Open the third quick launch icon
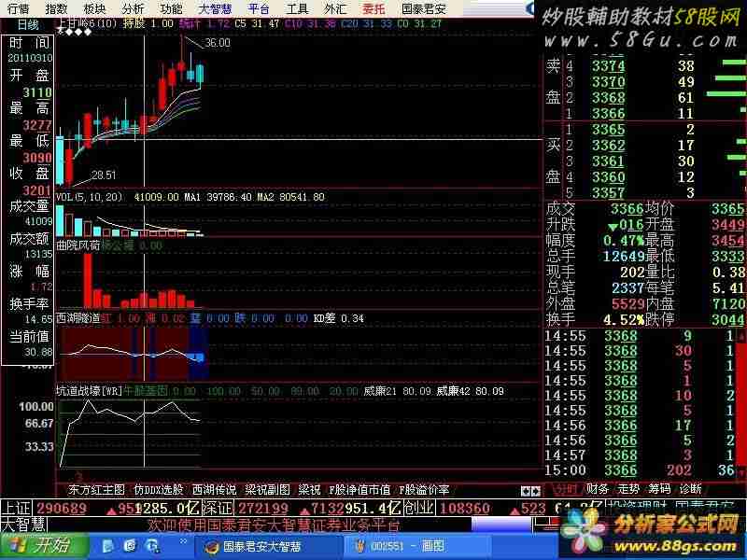The image size is (747, 560). pos(153,546)
